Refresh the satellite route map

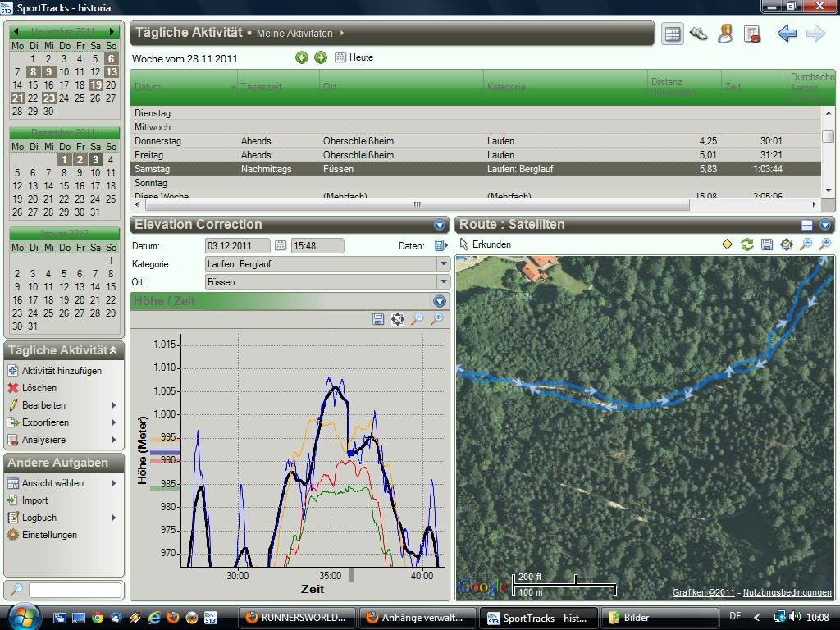click(x=746, y=244)
